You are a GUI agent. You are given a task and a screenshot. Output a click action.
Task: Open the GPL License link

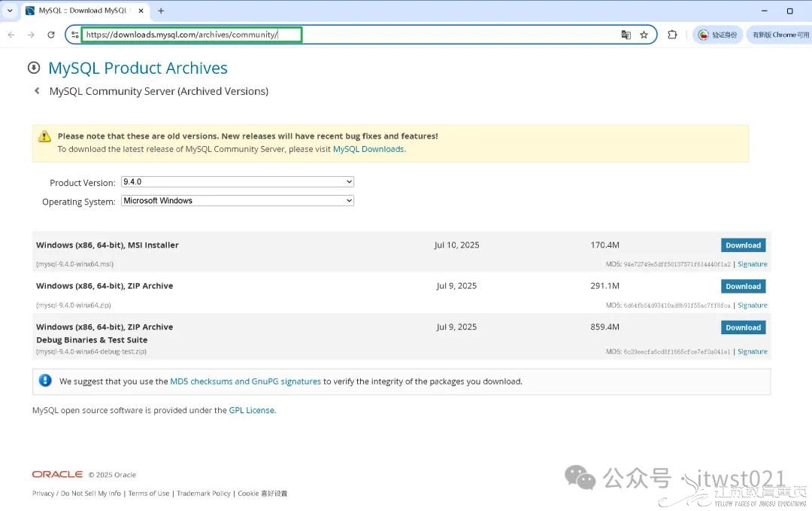click(252, 410)
